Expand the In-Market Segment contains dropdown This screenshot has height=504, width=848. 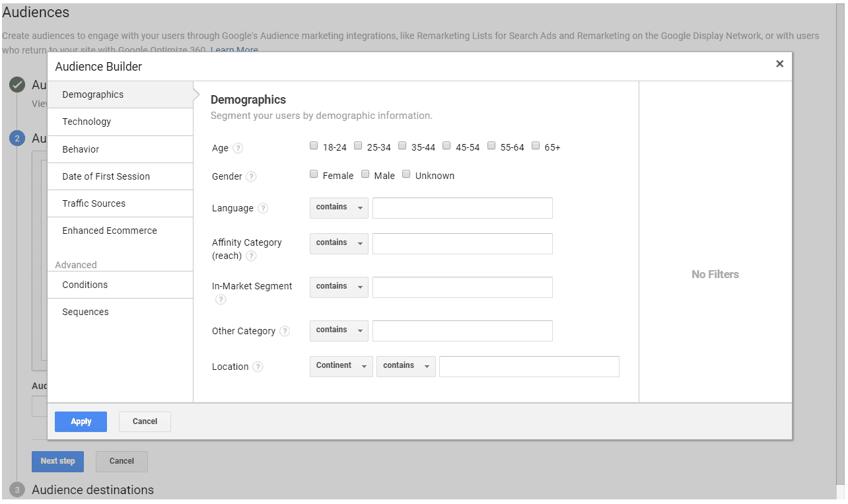coord(338,287)
